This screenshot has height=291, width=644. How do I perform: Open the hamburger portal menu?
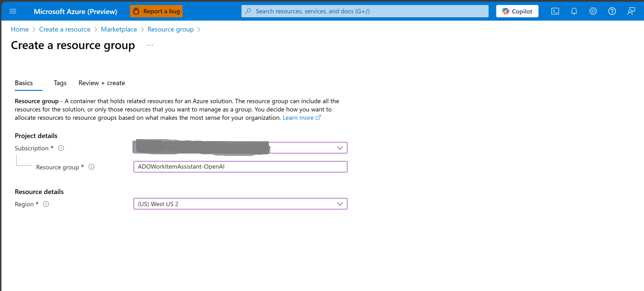(13, 11)
